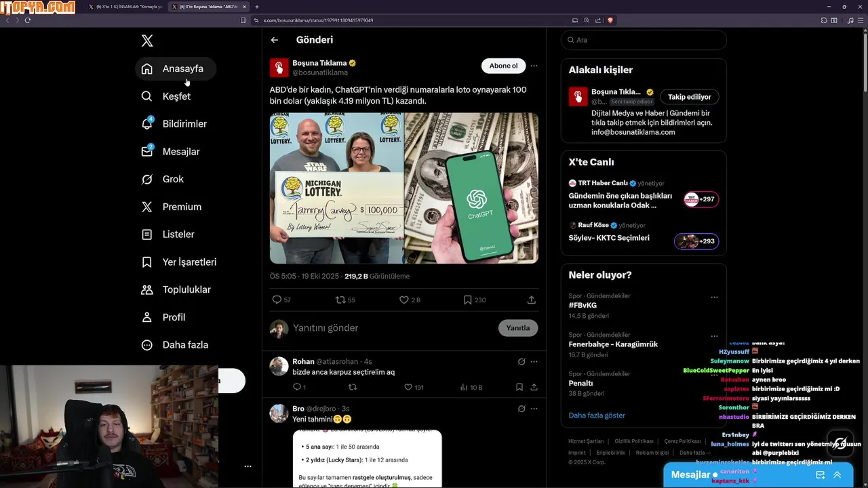Open Erişilebilirlik footer link
Viewport: 868px width, 488px height.
click(x=611, y=453)
